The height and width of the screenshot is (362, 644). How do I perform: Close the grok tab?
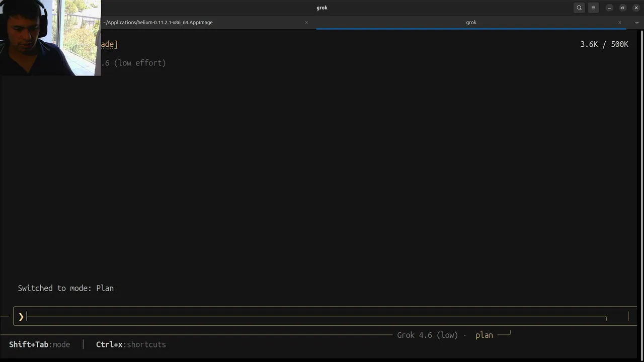[x=620, y=22]
